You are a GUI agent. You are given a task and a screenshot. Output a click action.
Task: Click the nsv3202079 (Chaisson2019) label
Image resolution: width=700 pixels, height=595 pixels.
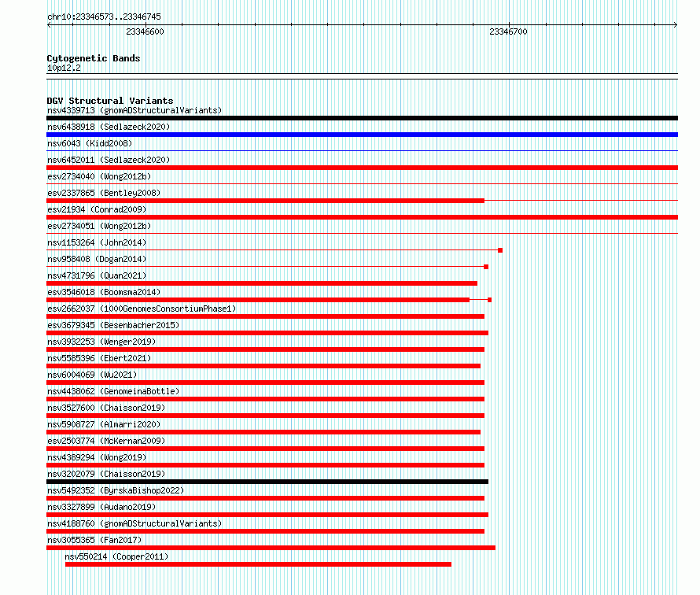point(106,474)
